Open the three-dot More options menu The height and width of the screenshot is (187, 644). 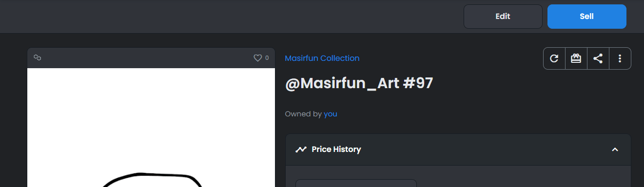click(x=620, y=58)
